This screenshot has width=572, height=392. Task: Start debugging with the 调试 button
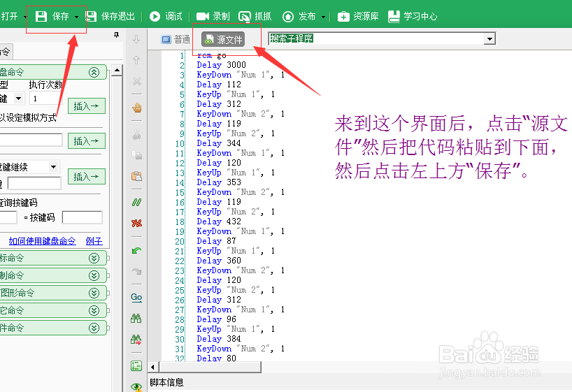166,16
